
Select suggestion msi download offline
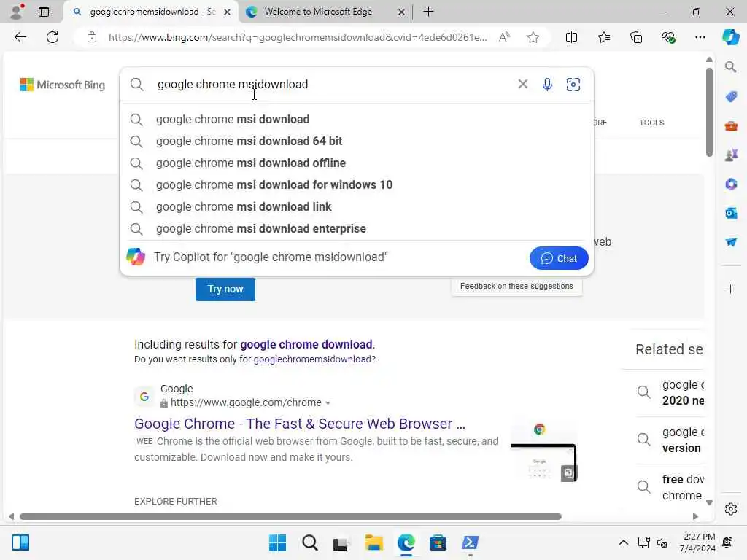pyautogui.click(x=356, y=163)
